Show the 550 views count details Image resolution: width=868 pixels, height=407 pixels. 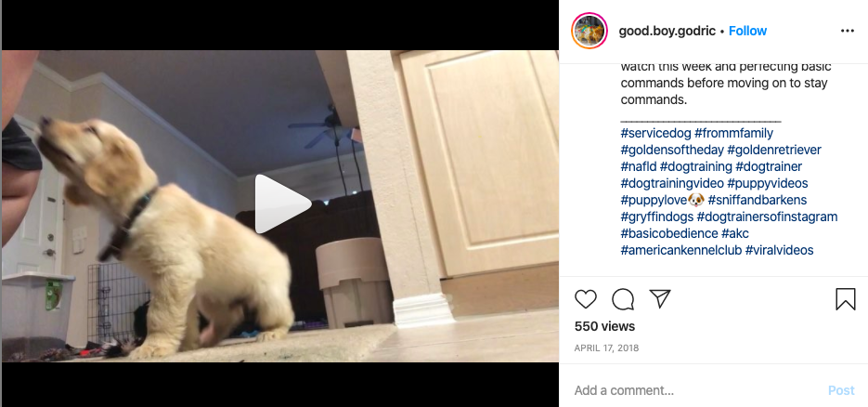[604, 326]
